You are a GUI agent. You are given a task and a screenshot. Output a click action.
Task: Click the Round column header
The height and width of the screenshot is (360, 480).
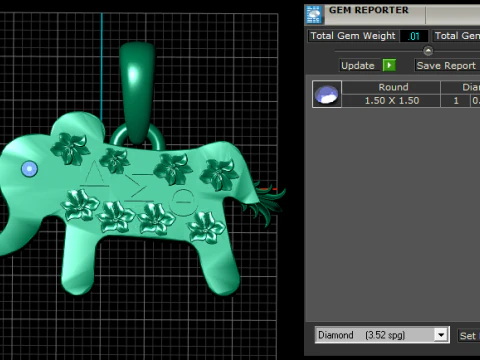point(391,87)
